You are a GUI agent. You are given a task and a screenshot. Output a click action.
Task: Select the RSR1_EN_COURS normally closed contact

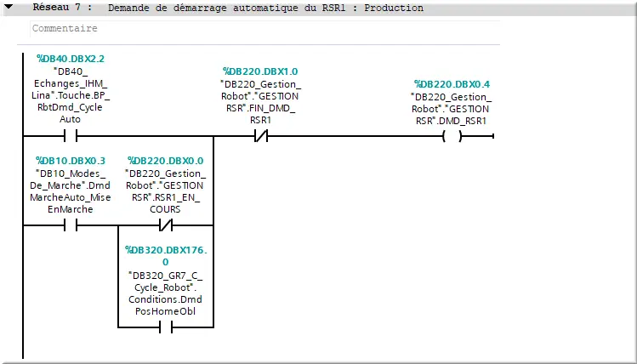click(165, 225)
